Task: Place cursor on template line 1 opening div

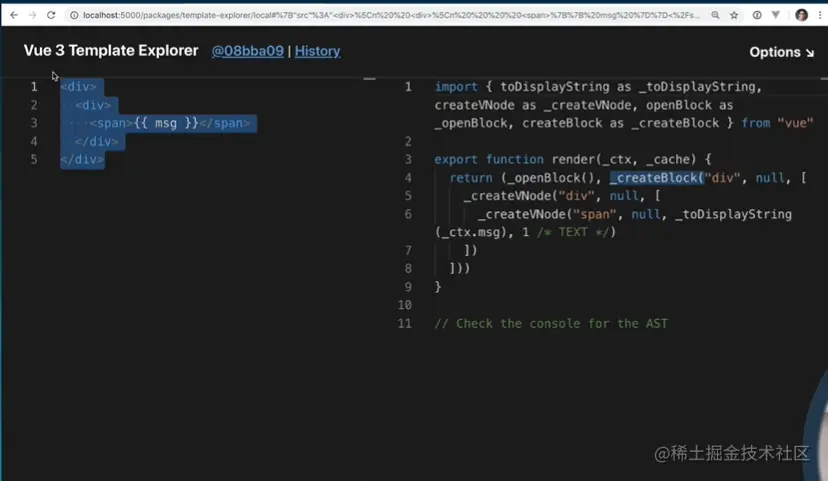Action: pos(79,87)
